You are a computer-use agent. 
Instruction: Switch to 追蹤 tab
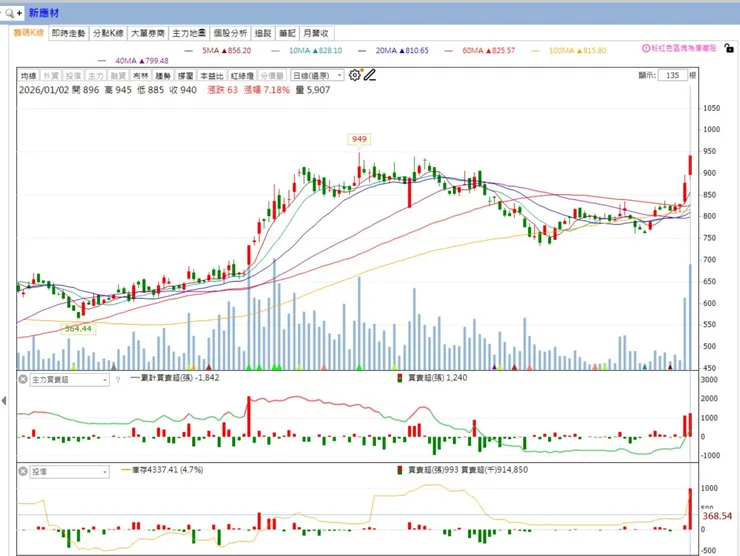click(x=263, y=33)
